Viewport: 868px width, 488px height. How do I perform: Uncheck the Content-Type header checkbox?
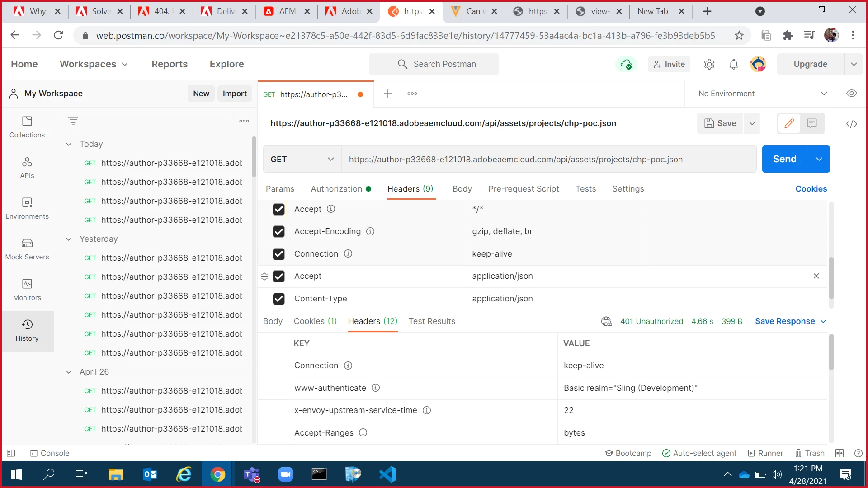278,299
